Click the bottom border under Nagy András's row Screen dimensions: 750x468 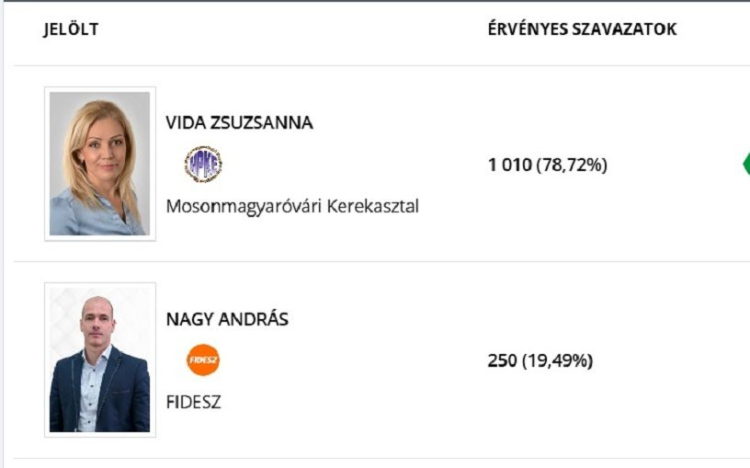(375, 458)
